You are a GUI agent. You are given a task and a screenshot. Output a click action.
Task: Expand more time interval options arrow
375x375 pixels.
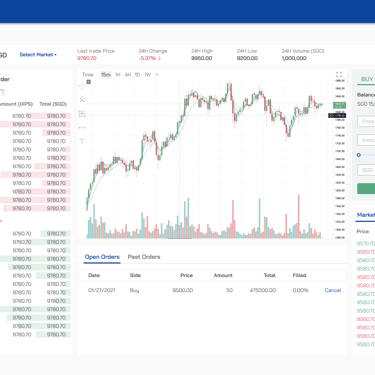point(157,75)
